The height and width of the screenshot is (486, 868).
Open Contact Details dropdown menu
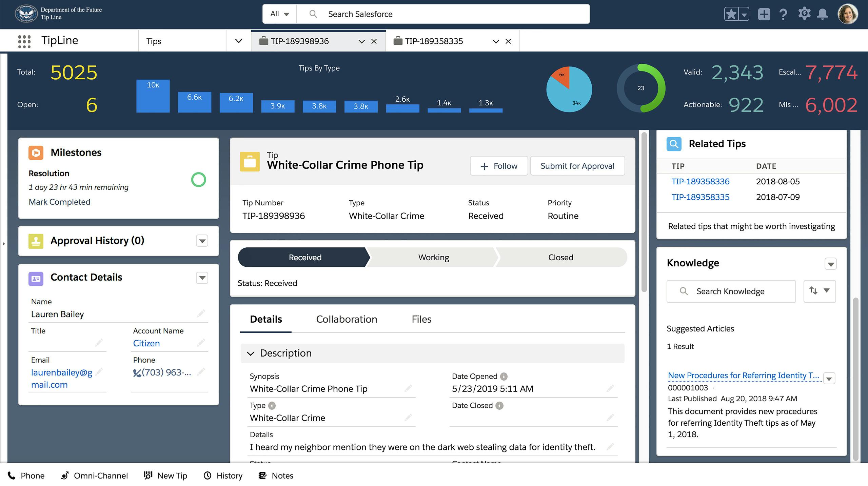coord(202,278)
